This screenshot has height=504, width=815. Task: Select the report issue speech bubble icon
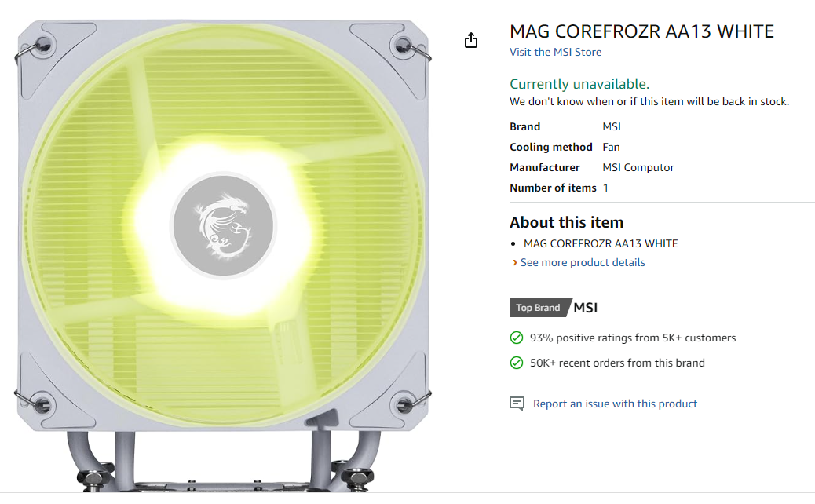518,403
